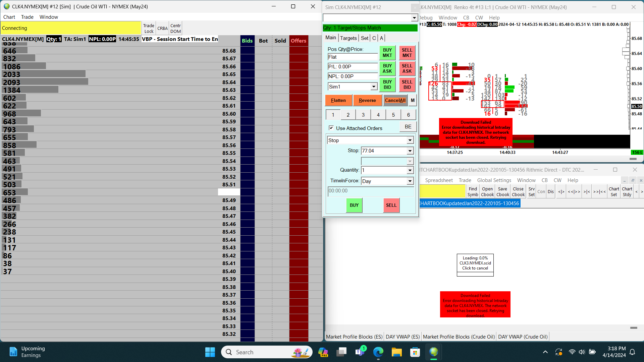
Task: Click the <|> bar spacing button
Action: point(561,192)
